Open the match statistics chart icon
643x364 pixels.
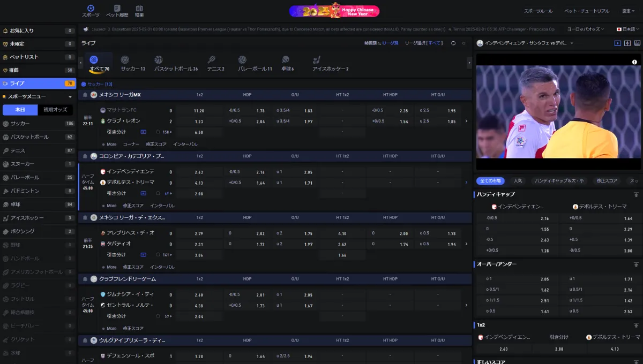click(x=637, y=43)
